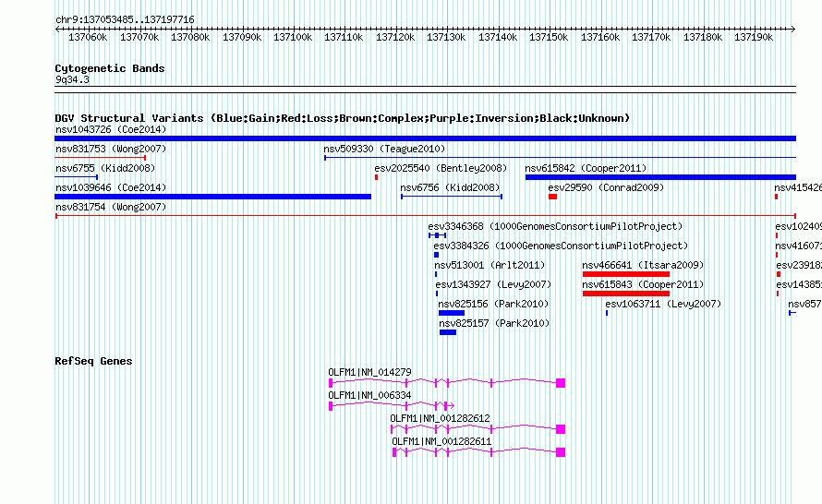Open the nsv513001 (Arlt2011) label

coord(490,265)
